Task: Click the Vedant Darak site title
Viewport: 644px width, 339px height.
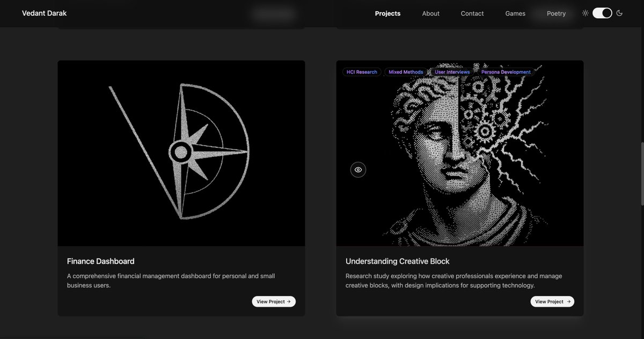Action: pyautogui.click(x=44, y=13)
